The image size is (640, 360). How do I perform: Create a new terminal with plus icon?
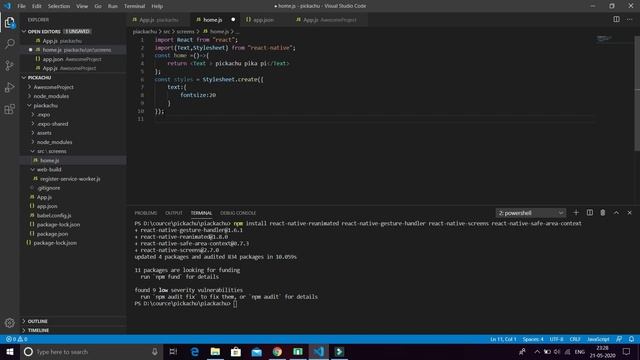pyautogui.click(x=576, y=213)
